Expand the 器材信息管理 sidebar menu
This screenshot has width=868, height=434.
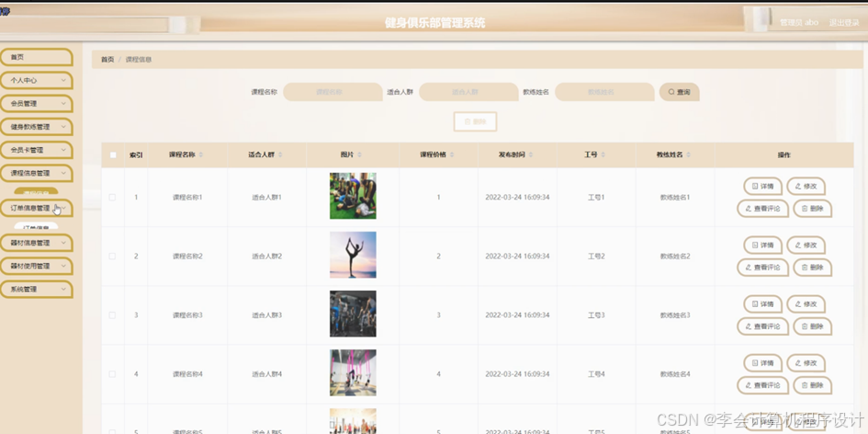(x=36, y=243)
